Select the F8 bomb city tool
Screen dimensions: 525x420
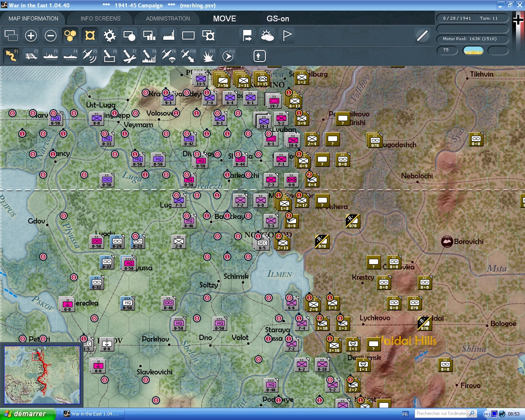149,55
